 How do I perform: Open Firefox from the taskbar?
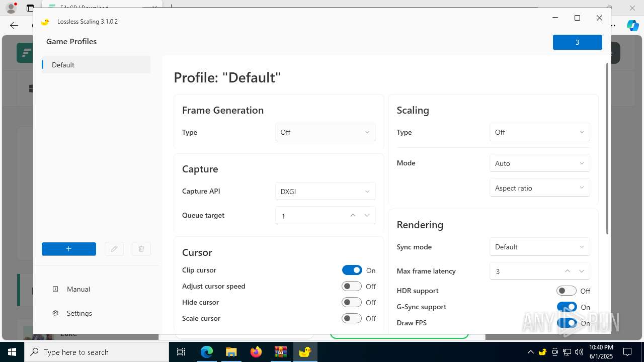(x=256, y=352)
